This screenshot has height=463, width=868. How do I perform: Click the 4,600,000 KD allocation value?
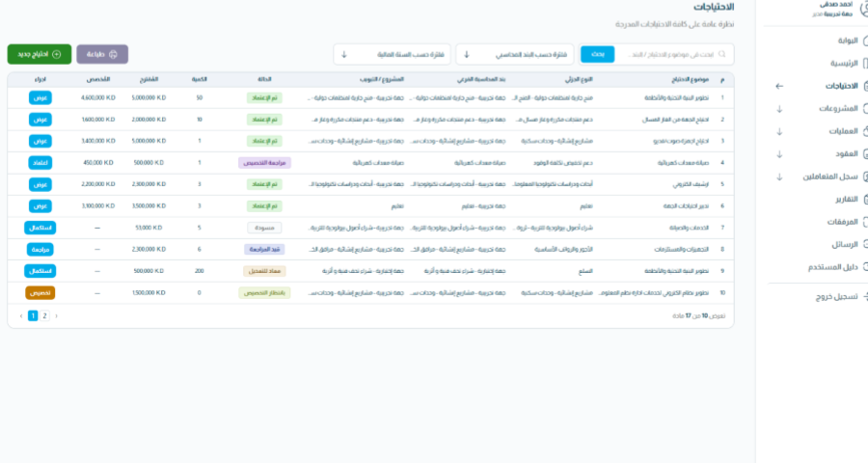coord(98,97)
